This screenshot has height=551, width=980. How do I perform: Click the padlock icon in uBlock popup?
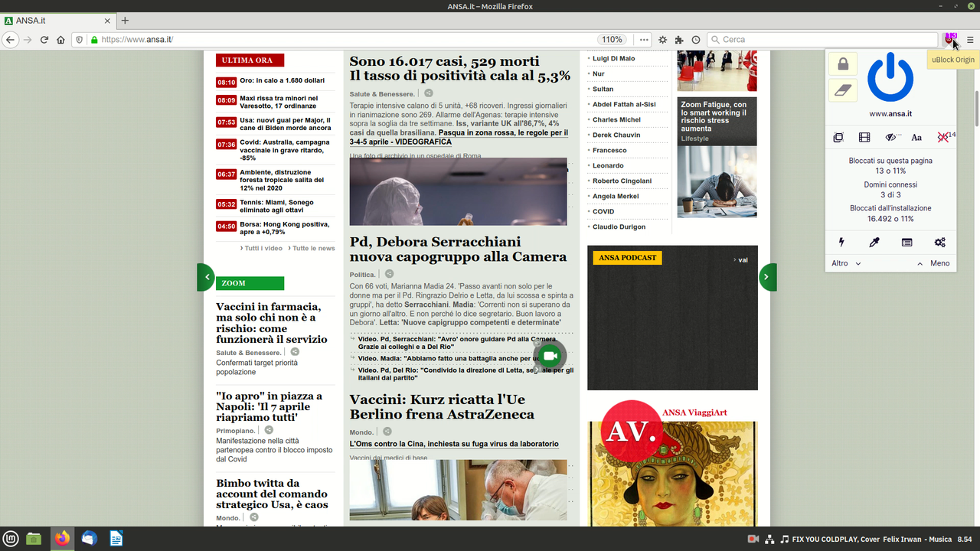tap(843, 64)
